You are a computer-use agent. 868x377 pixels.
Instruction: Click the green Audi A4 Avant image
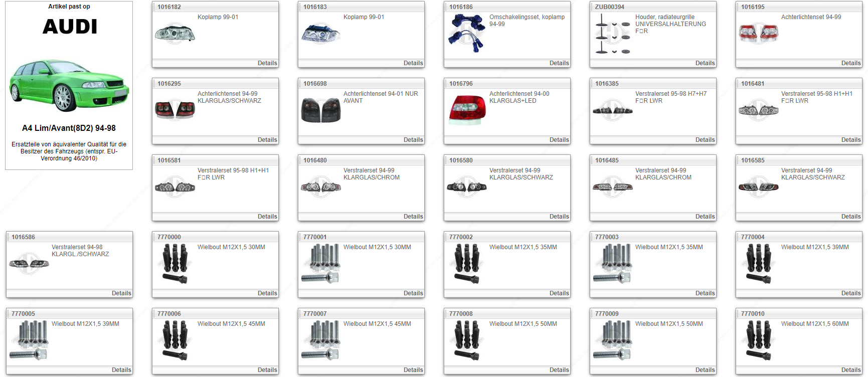(x=69, y=85)
